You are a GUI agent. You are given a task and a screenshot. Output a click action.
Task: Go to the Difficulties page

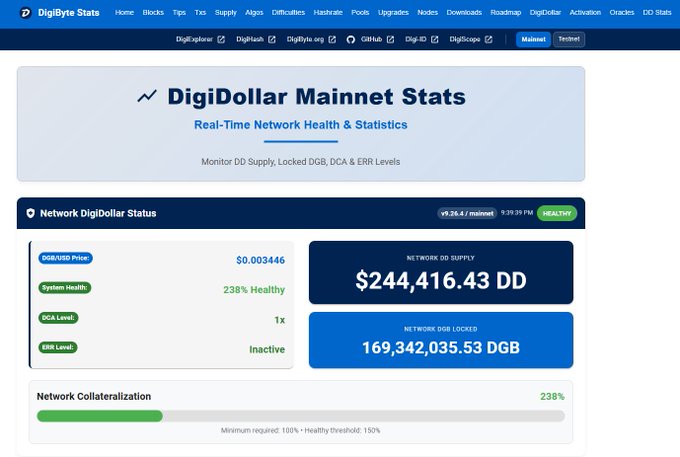click(x=288, y=13)
